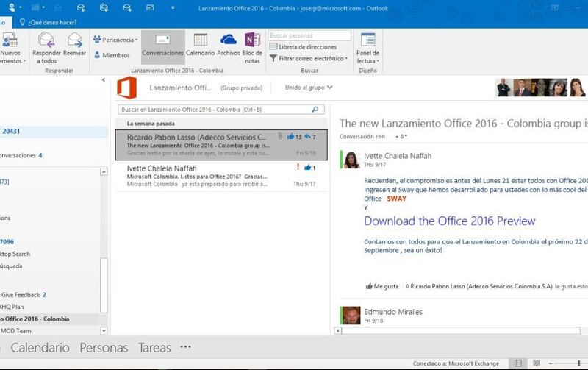The height and width of the screenshot is (370, 588).
Task: Click the Reenviar forward envelope icon
Action: pos(75,40)
